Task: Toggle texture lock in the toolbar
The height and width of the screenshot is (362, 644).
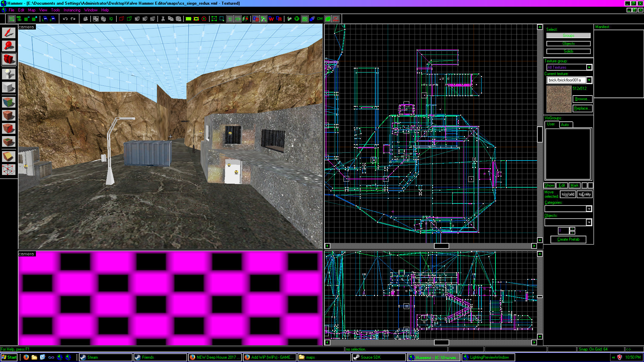Action: point(229,19)
